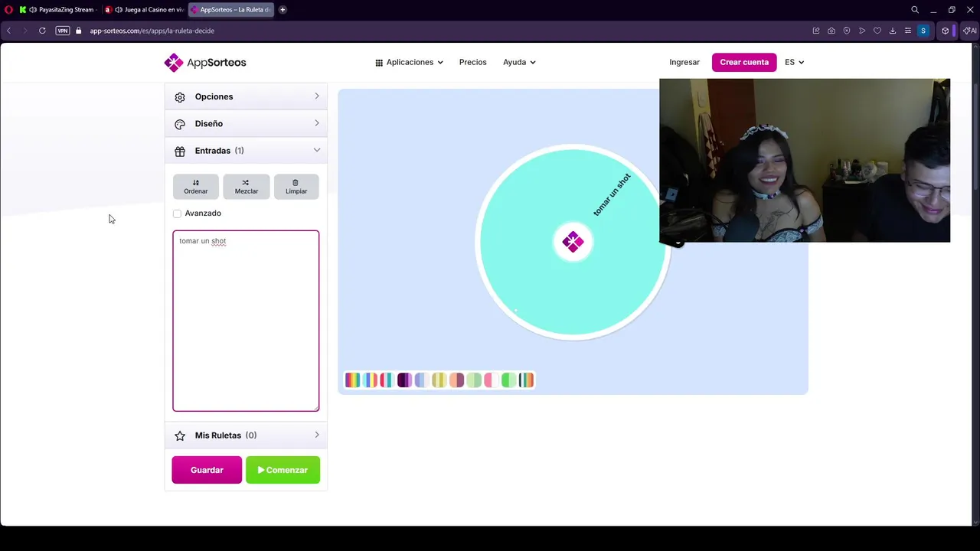Open the Aplicaciones dropdown menu
This screenshot has height=551, width=980.
409,62
